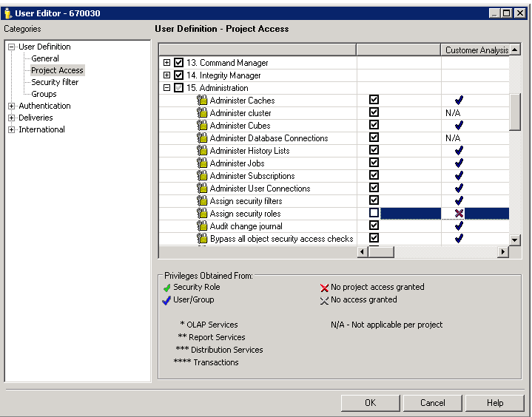This screenshot has height=417, width=532.
Task: Uncheck the Administer Database Connections checkbox
Action: pyautogui.click(x=374, y=138)
